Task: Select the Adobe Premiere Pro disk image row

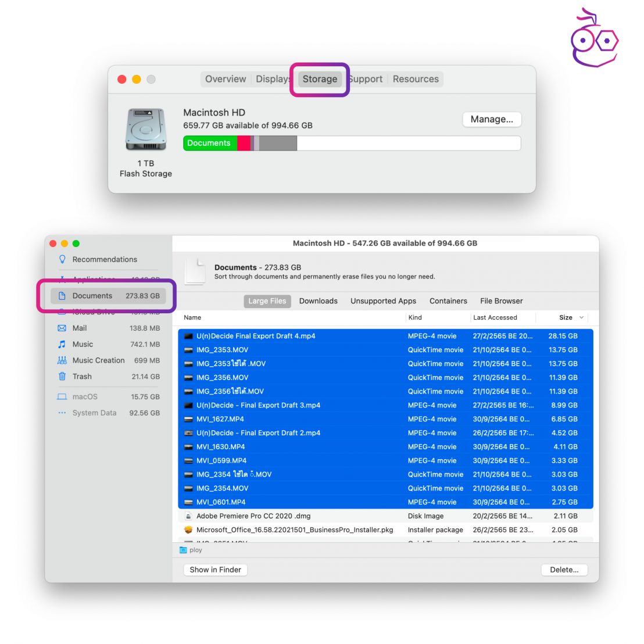Action: click(349, 516)
